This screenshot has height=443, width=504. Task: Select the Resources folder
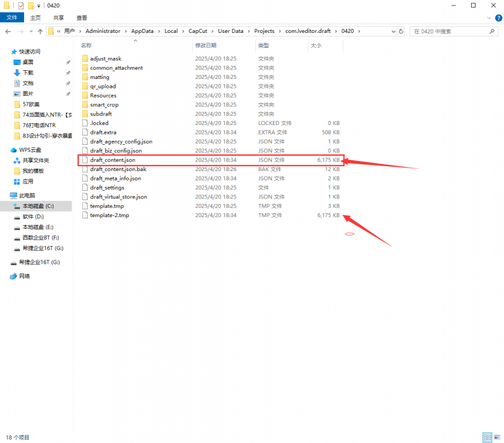(x=103, y=95)
